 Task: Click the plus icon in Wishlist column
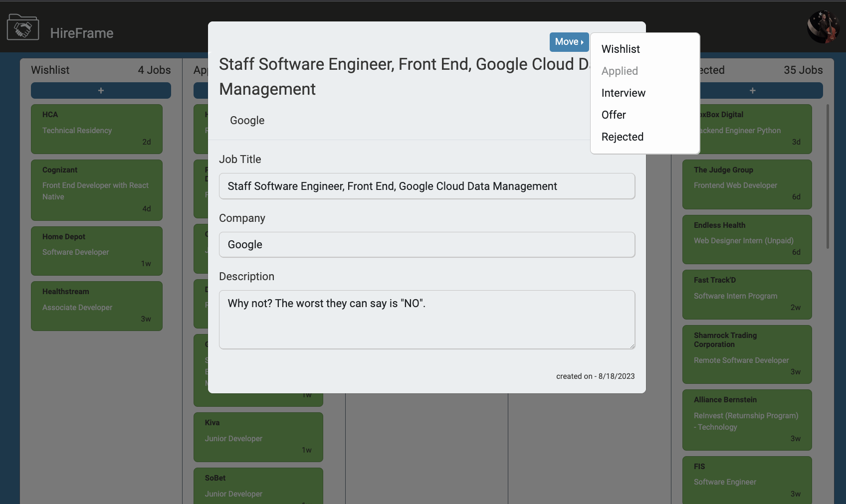click(x=101, y=90)
